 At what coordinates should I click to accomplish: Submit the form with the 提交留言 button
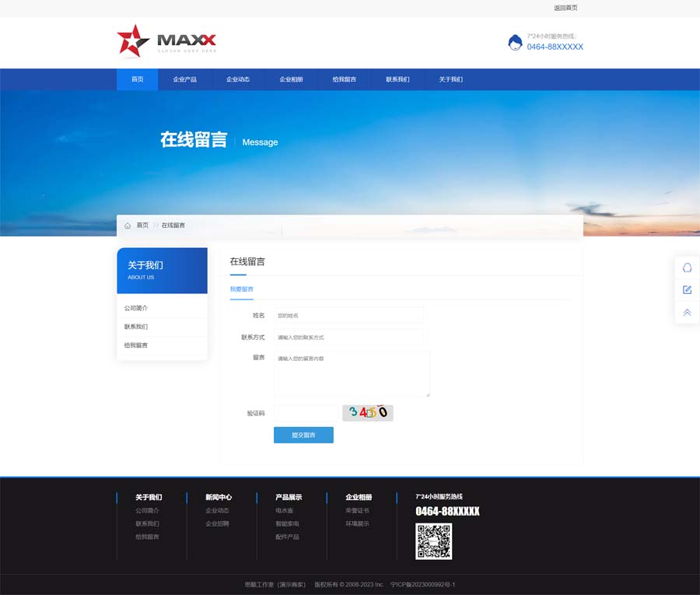pyautogui.click(x=303, y=436)
